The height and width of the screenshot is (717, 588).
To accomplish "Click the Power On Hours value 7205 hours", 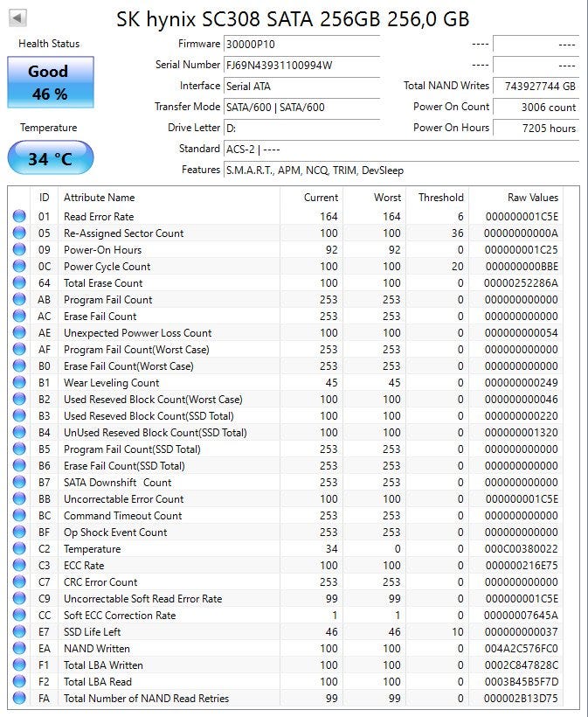I will [536, 128].
